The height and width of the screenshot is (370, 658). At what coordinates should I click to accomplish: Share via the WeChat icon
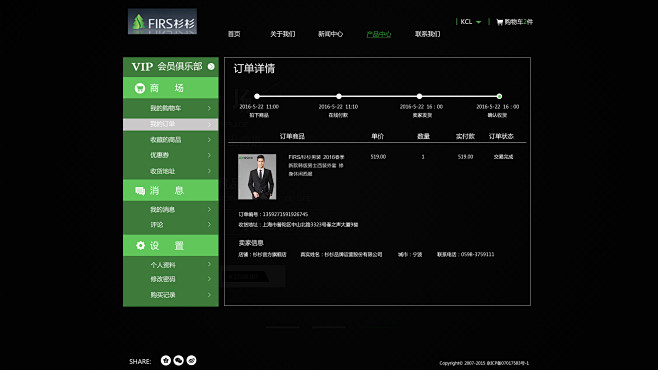tap(178, 360)
